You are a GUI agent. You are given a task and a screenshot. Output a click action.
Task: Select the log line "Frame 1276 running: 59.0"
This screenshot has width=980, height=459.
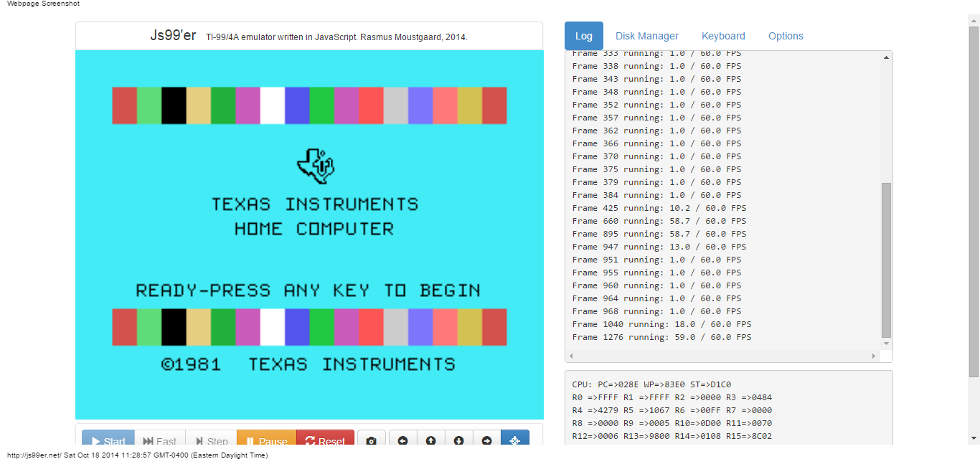pyautogui.click(x=661, y=337)
